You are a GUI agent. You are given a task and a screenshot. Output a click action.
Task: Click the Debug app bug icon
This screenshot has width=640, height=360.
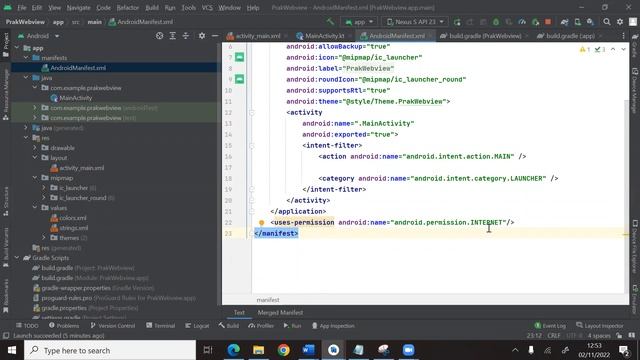tap(496, 22)
